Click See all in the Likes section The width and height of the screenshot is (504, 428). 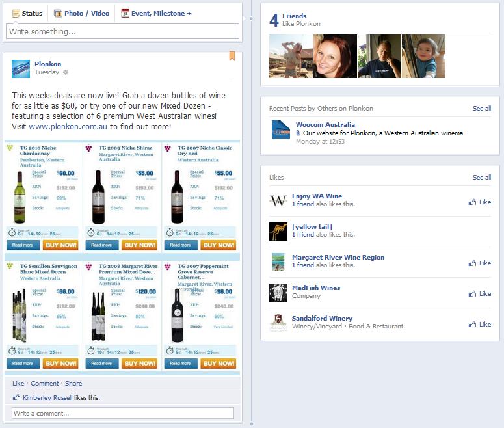482,177
